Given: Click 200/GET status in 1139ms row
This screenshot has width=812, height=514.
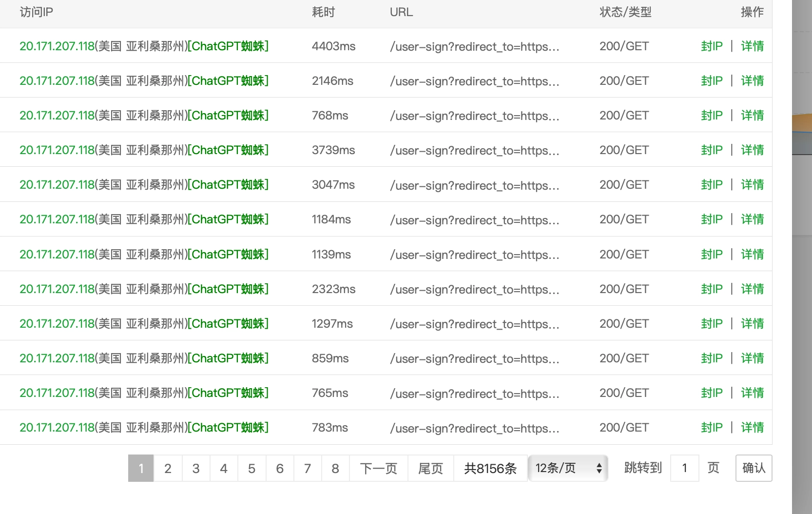Looking at the screenshot, I should [x=624, y=254].
